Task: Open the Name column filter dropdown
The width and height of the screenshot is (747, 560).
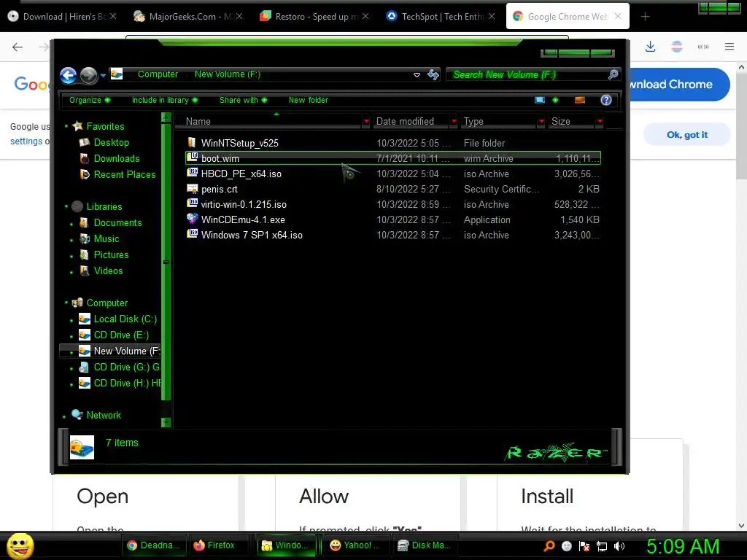Action: click(366, 122)
